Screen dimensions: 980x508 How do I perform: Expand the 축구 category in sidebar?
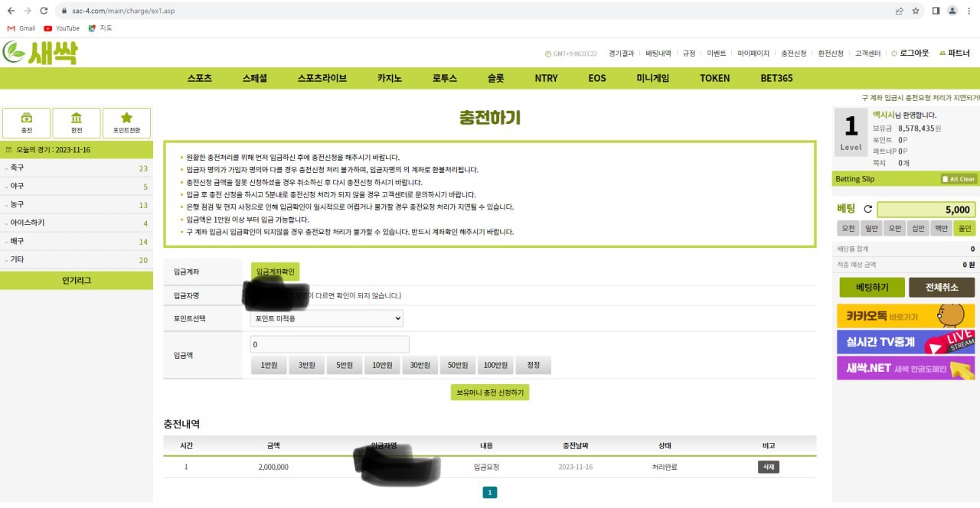pos(77,168)
